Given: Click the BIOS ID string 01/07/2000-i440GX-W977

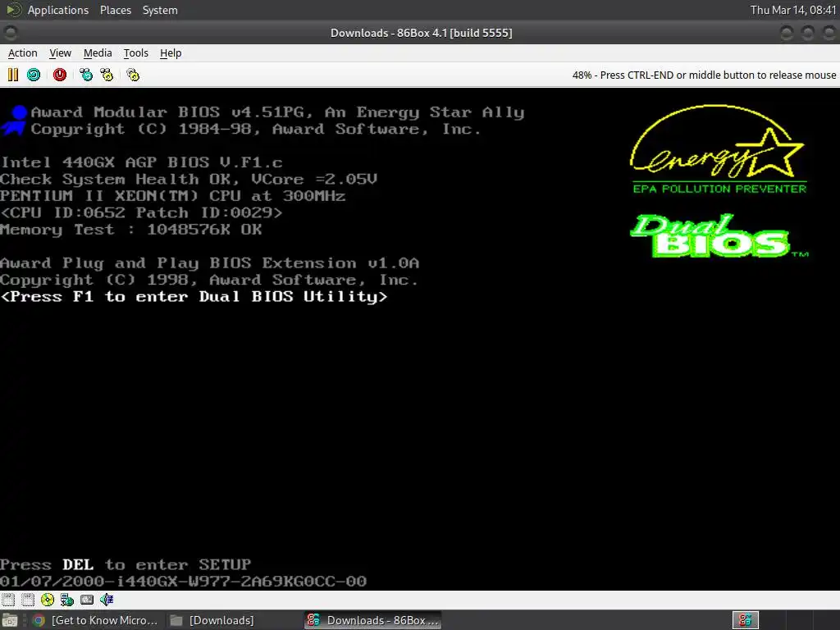Looking at the screenshot, I should [x=183, y=582].
